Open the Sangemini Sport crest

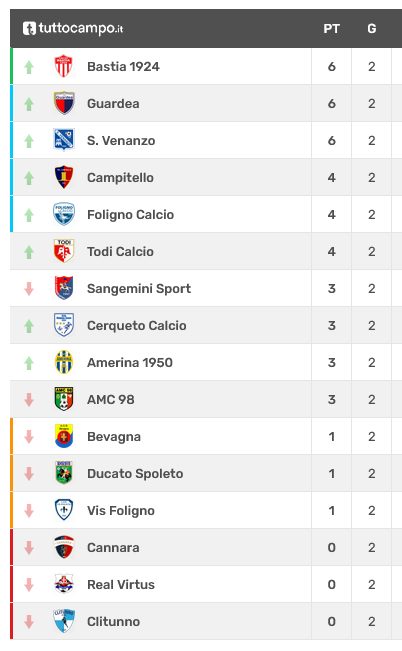[x=64, y=288]
